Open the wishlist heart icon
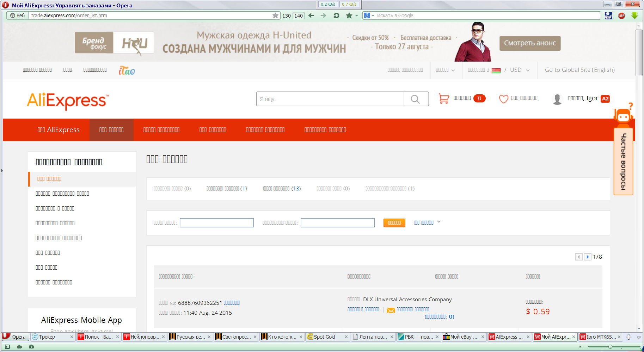This screenshot has width=644, height=352. pyautogui.click(x=504, y=99)
